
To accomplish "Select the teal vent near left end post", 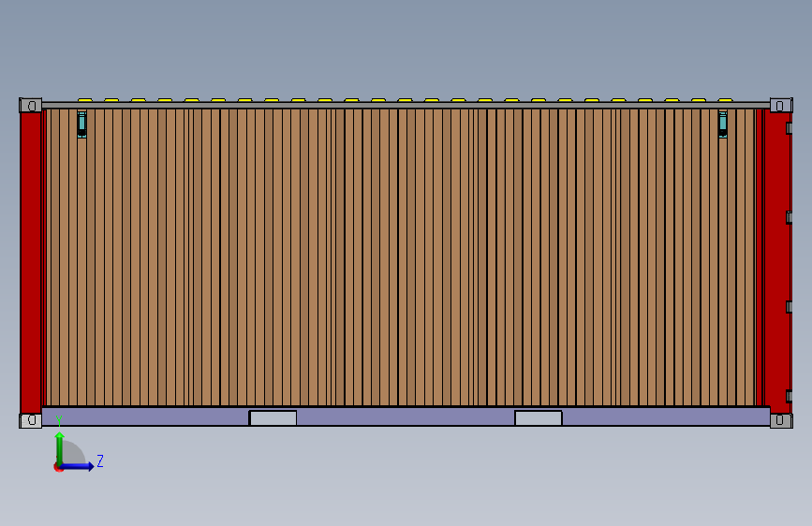I will (x=81, y=124).
